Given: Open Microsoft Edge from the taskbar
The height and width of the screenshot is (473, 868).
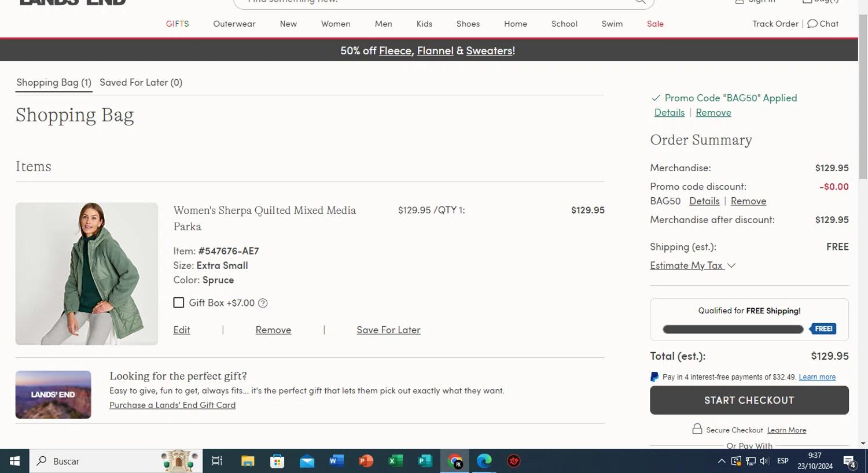Looking at the screenshot, I should 484,461.
